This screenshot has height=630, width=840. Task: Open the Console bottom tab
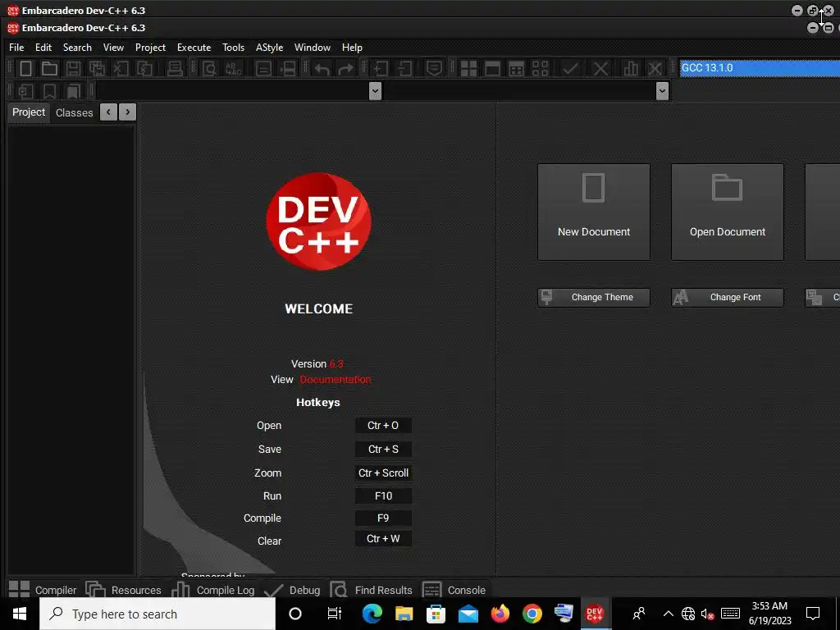pyautogui.click(x=454, y=589)
